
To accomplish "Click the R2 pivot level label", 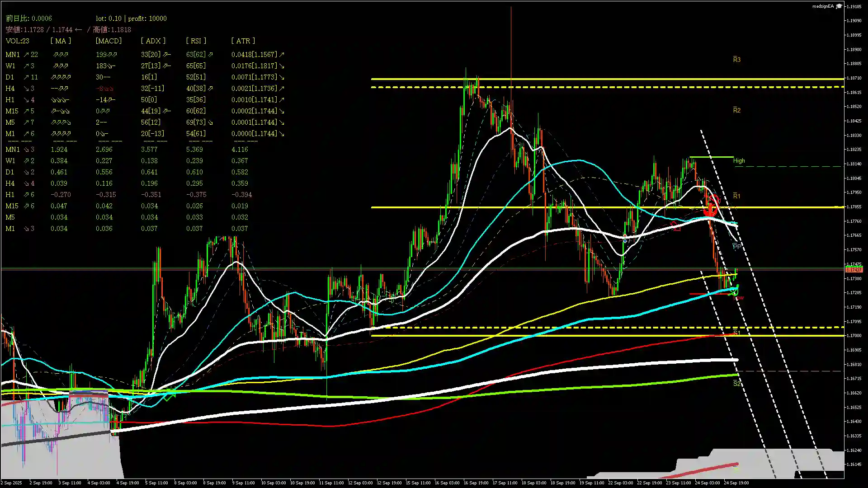I will [736, 110].
